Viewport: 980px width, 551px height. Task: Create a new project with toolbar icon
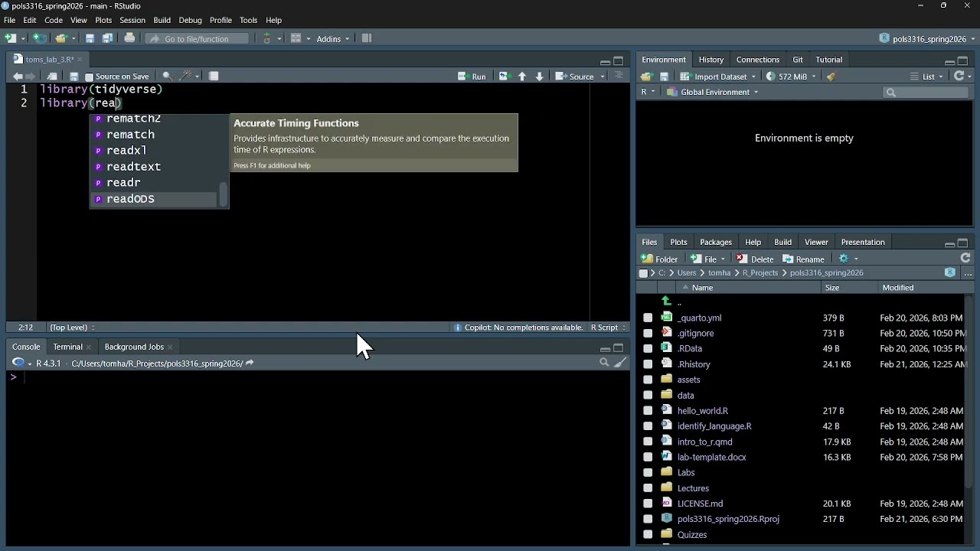click(x=39, y=38)
